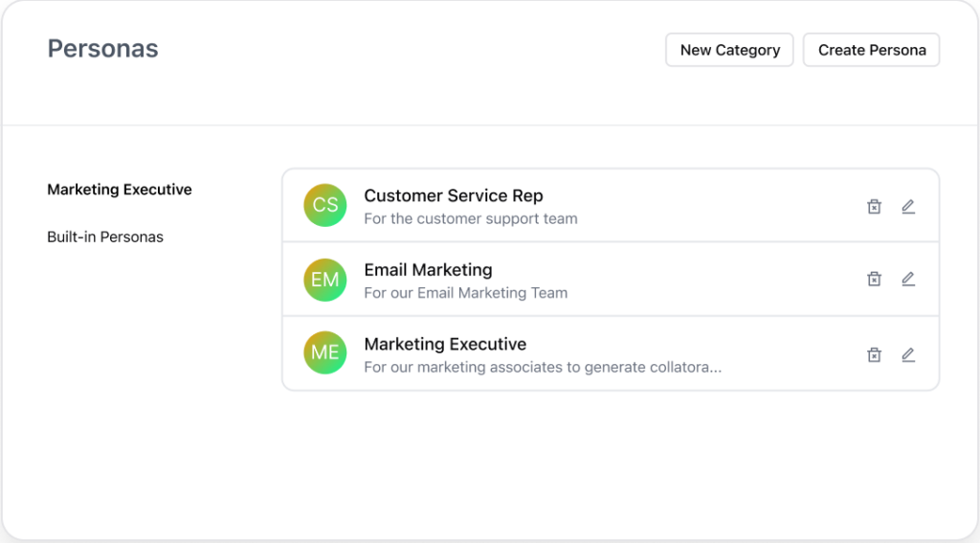Click the 'For the customer support team' description
Screen dimensions: 980x543
point(471,219)
